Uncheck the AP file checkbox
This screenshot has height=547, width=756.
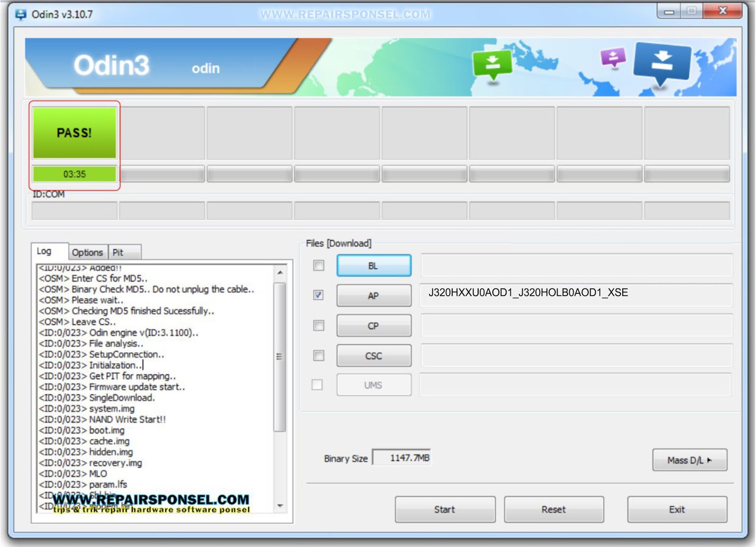(319, 295)
